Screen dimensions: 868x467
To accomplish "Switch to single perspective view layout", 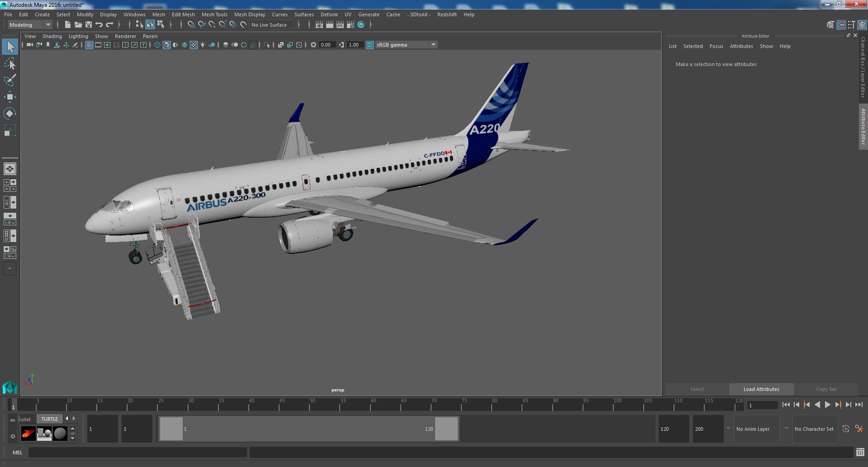I will click(10, 169).
